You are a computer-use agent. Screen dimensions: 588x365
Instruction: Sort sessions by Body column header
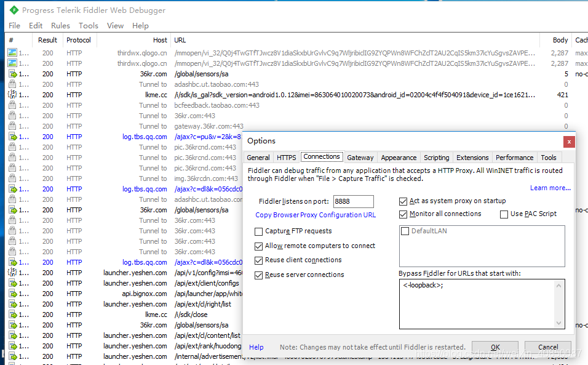[x=556, y=40]
